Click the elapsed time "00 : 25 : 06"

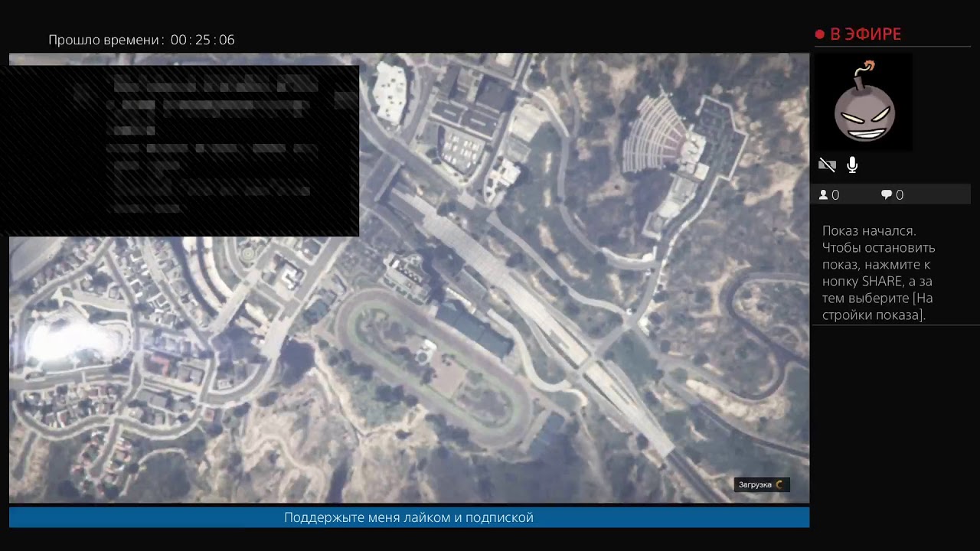203,40
